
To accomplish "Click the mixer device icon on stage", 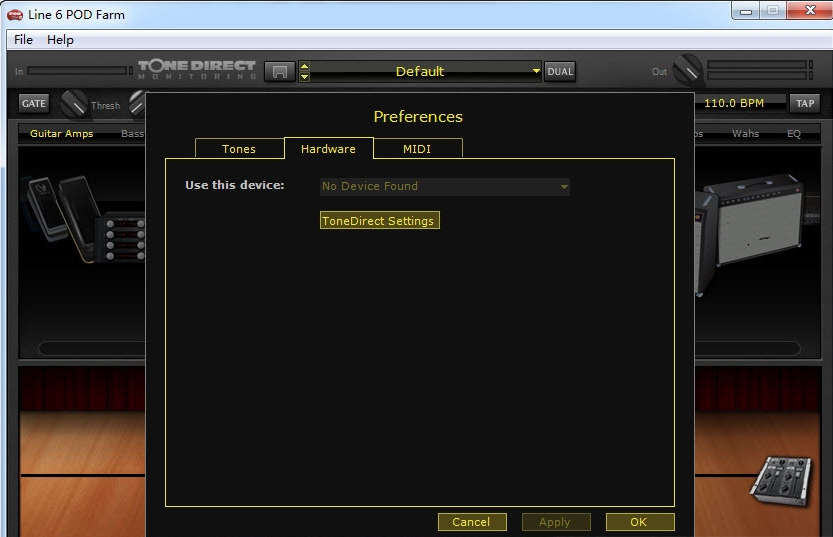I will 780,480.
